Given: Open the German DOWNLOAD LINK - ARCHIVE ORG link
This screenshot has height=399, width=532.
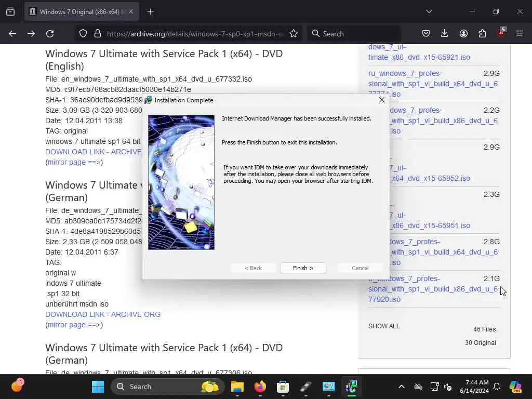Looking at the screenshot, I should point(103,314).
